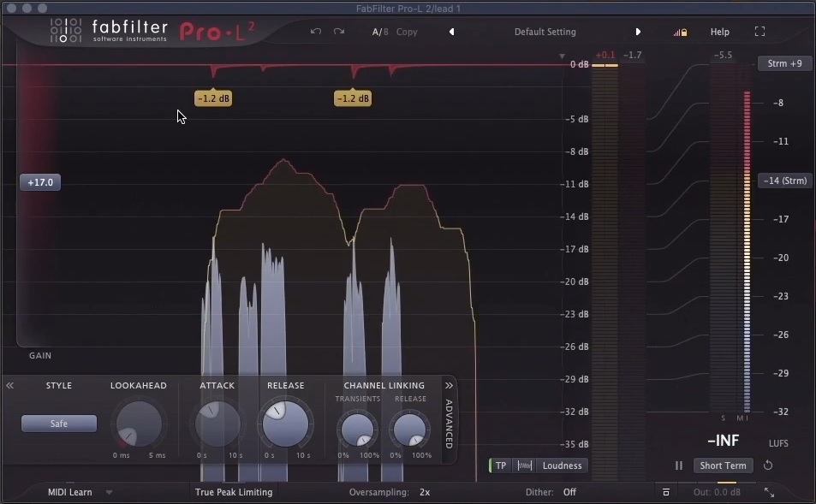Click the first -1.2 dB reduction label
The image size is (816, 504).
213,98
